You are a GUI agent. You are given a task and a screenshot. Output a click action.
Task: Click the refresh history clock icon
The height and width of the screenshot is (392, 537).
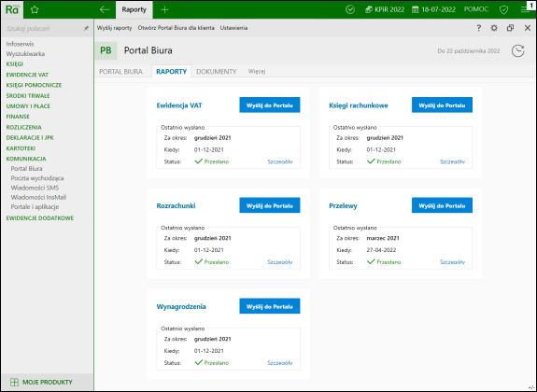(x=517, y=51)
